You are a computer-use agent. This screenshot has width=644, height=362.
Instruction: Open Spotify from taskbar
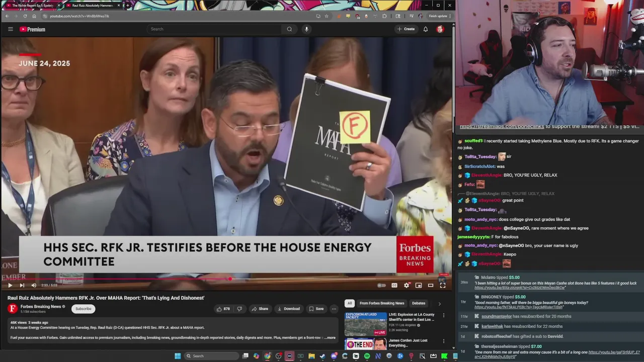pos(367,356)
